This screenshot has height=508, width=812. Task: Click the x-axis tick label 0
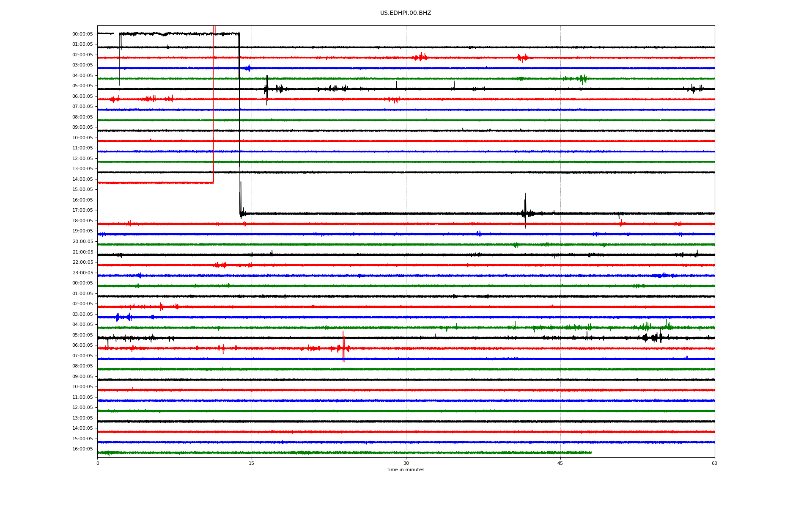[98, 463]
